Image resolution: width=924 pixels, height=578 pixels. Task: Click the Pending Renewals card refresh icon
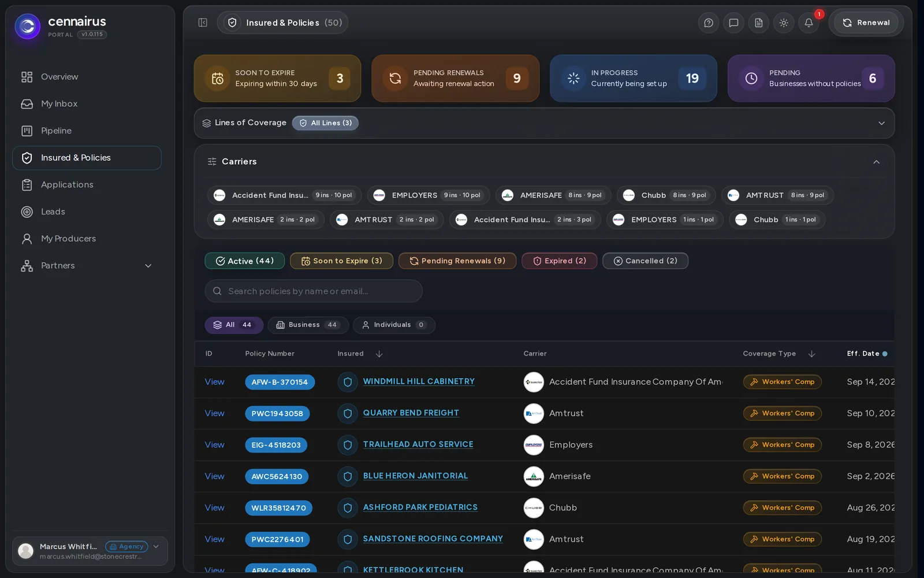point(396,79)
